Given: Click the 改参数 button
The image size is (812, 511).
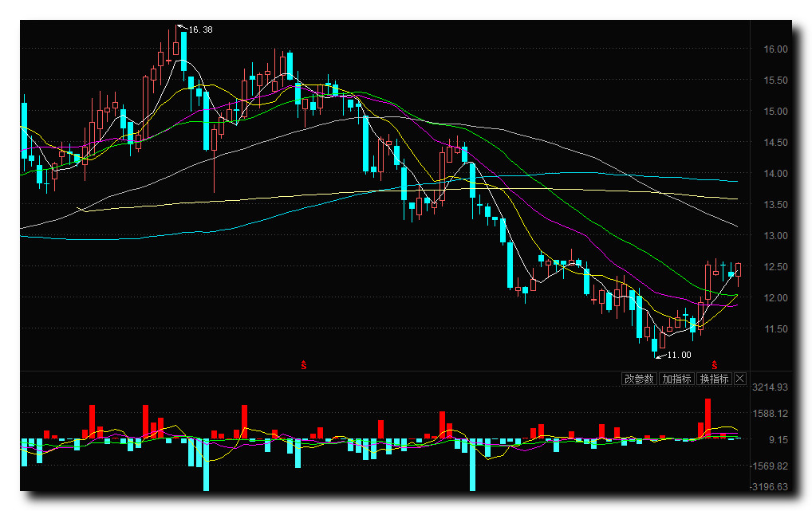Looking at the screenshot, I should [639, 379].
